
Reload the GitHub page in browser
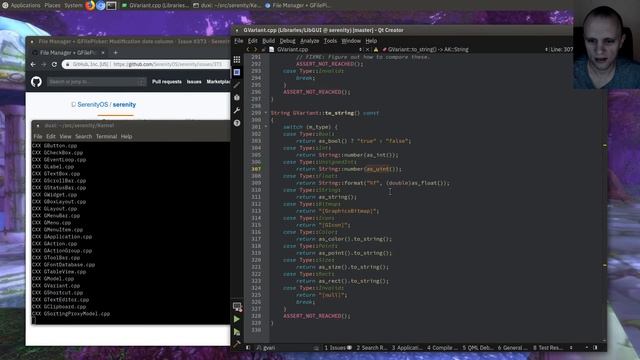point(54,64)
